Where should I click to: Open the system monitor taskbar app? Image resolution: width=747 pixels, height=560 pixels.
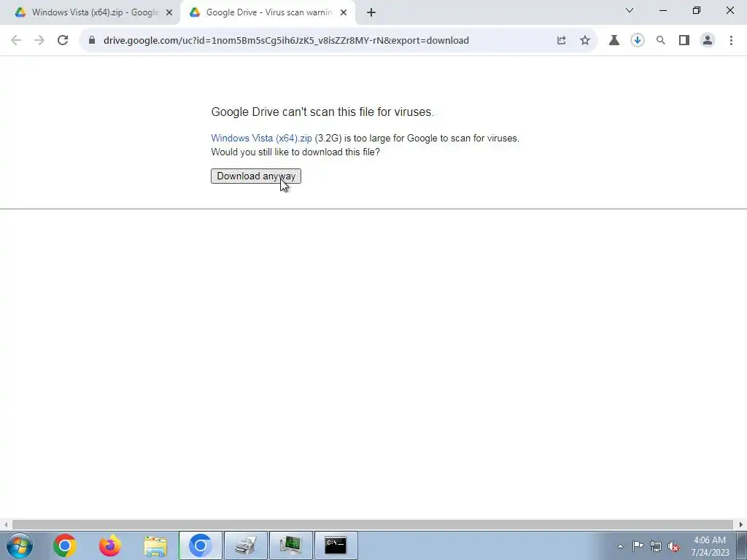click(291, 545)
